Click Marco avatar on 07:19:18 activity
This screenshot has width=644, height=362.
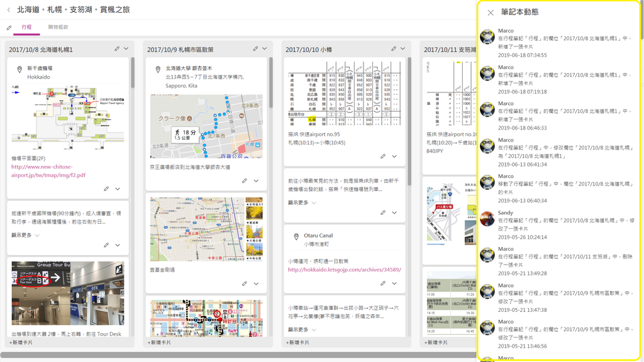click(x=487, y=73)
